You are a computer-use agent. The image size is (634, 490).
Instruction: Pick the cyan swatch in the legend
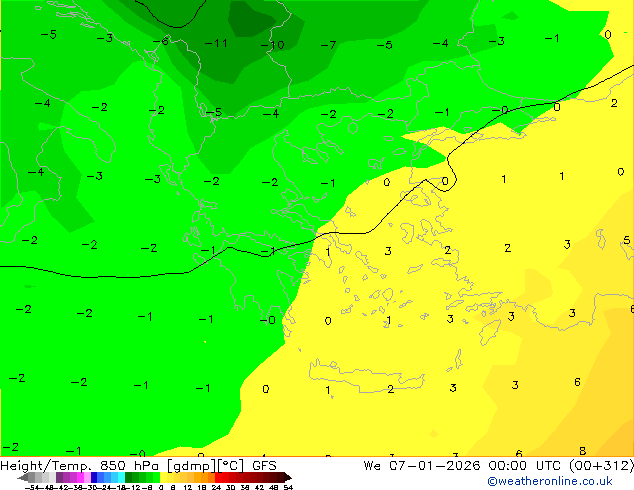tap(121, 477)
